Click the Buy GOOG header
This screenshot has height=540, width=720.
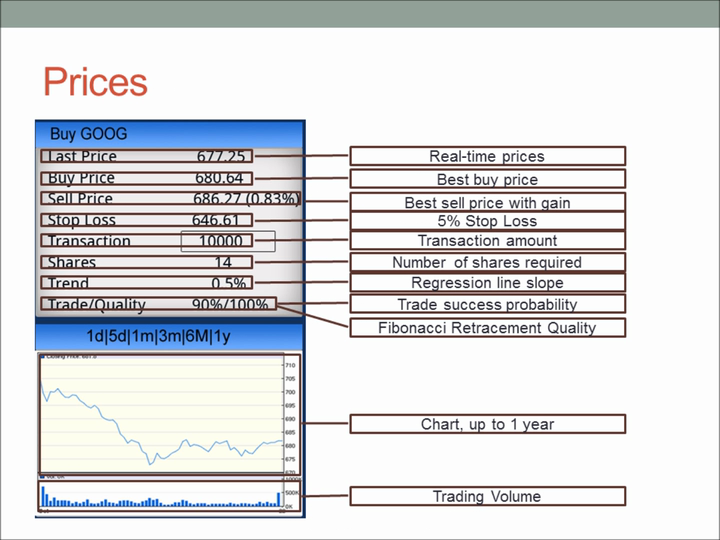point(89,134)
